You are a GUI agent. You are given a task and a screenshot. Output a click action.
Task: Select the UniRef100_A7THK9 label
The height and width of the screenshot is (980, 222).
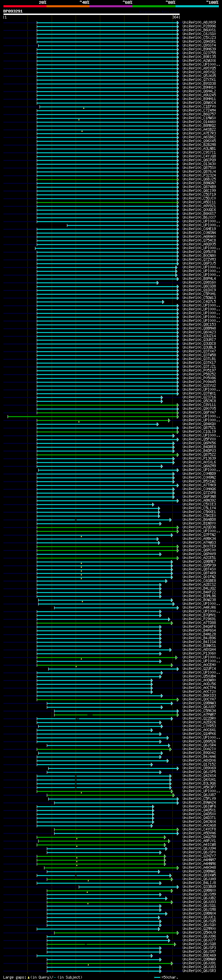199,485
